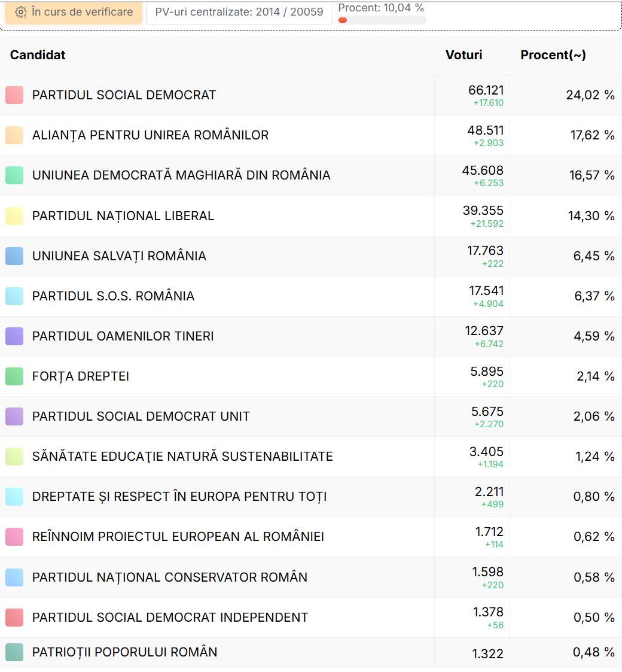Screen dimensions: 622x672
Task: Click the orange swatch for Alianța pentru Unirea Românilor
Action: (x=14, y=135)
